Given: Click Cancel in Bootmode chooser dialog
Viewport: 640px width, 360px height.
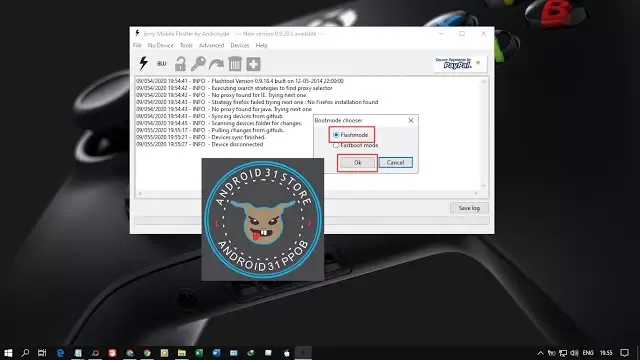Looking at the screenshot, I should (395, 162).
